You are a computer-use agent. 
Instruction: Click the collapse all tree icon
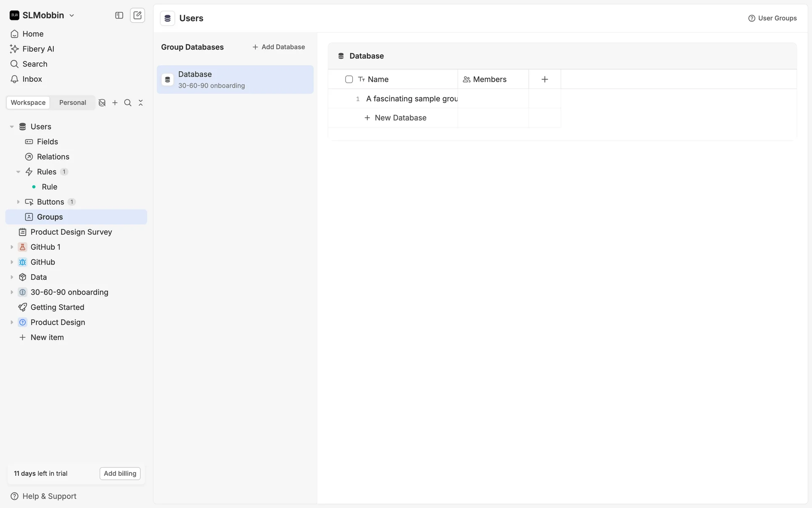[x=141, y=102]
